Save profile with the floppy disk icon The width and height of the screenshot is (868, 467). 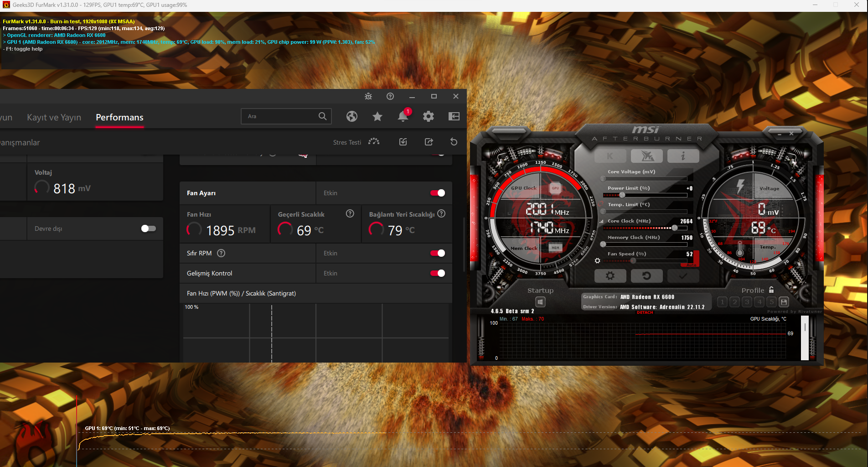(x=784, y=302)
